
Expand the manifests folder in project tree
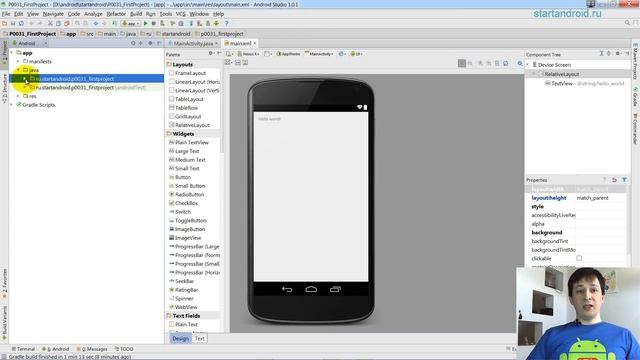click(x=18, y=61)
